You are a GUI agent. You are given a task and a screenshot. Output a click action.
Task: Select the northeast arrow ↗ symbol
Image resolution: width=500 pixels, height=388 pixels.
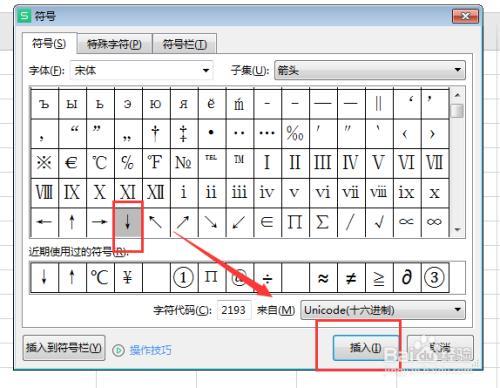pyautogui.click(x=184, y=222)
